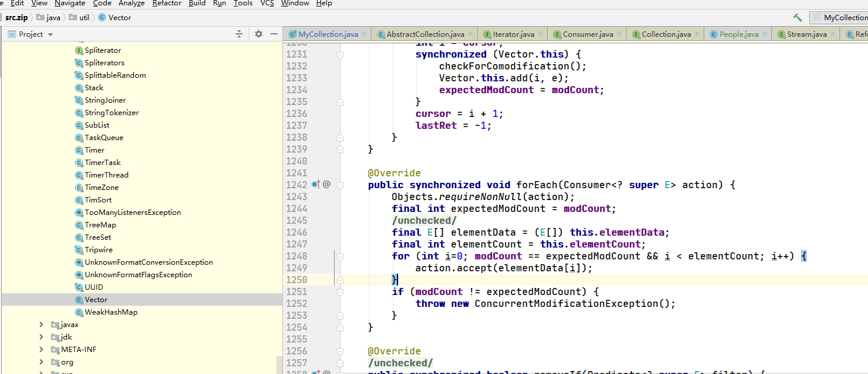Close the AbstractCollection.java tab
Screen dimensions: 868x374
[x=470, y=34]
